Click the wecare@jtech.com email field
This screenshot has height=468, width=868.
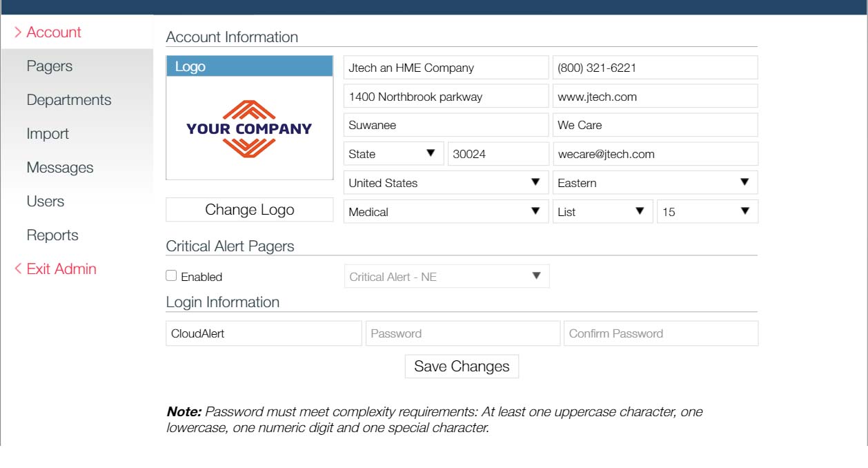tap(654, 154)
